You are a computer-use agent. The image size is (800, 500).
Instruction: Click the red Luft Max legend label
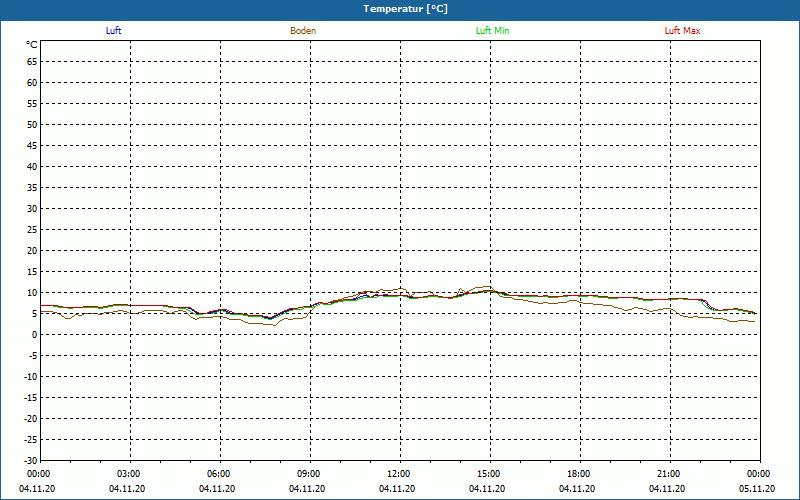point(682,31)
